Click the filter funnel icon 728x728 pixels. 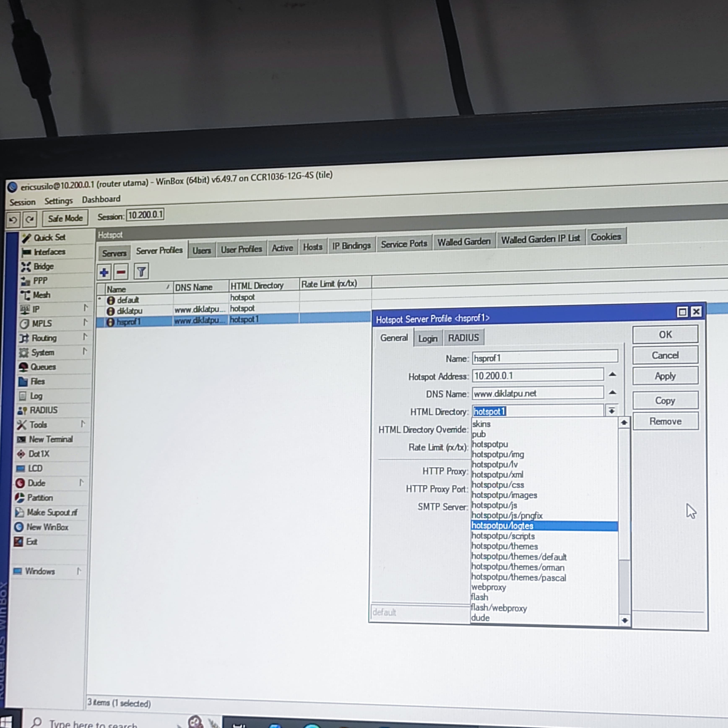point(141,271)
